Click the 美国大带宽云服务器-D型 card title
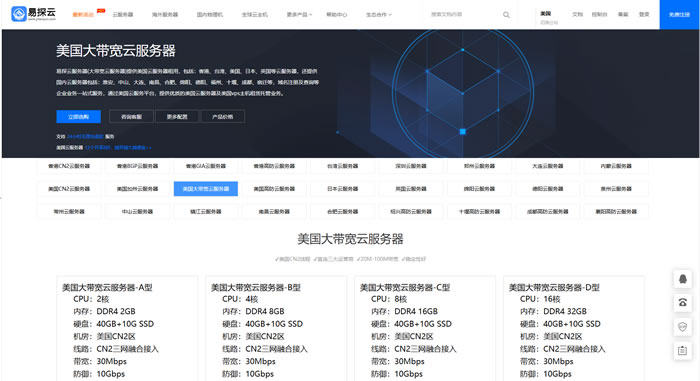Screen dimensions: 700x381 [x=554, y=287]
